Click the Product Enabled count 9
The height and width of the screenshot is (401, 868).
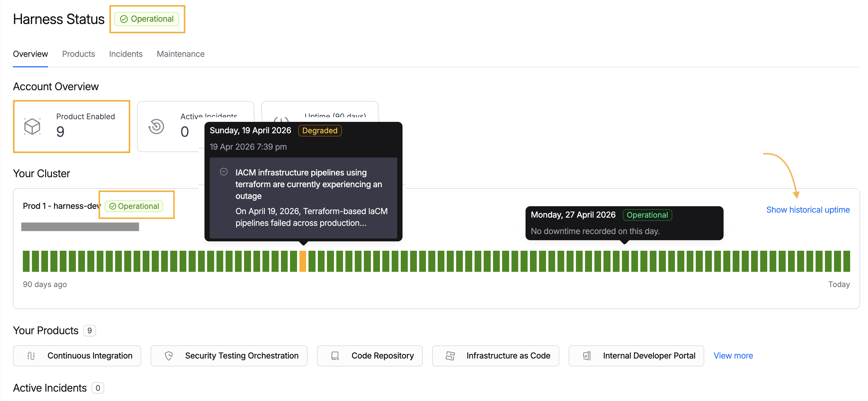click(x=60, y=132)
